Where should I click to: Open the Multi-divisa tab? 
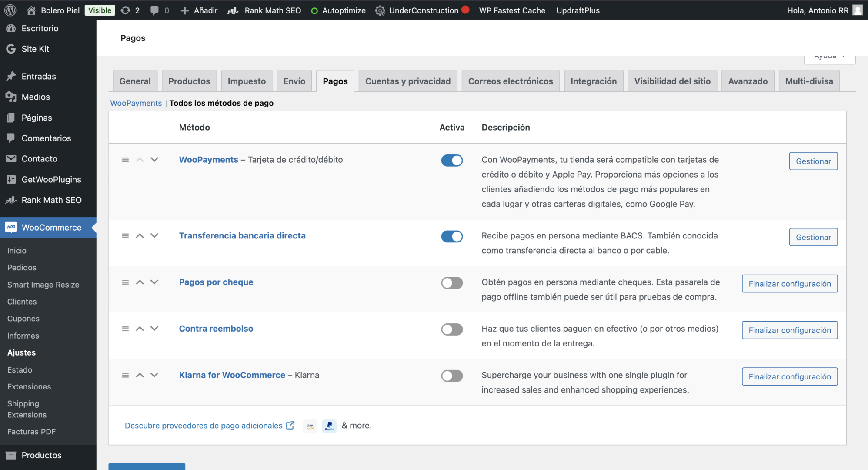[x=809, y=81]
